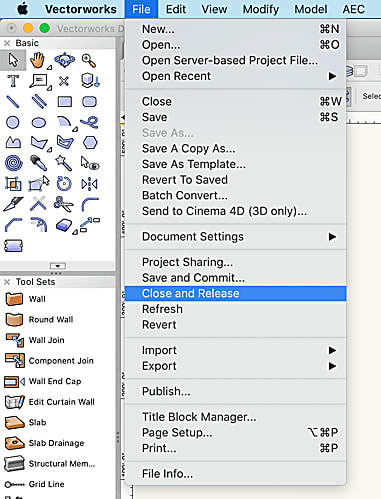Select the Structural Member tool
This screenshot has height=499, width=381.
click(50, 464)
